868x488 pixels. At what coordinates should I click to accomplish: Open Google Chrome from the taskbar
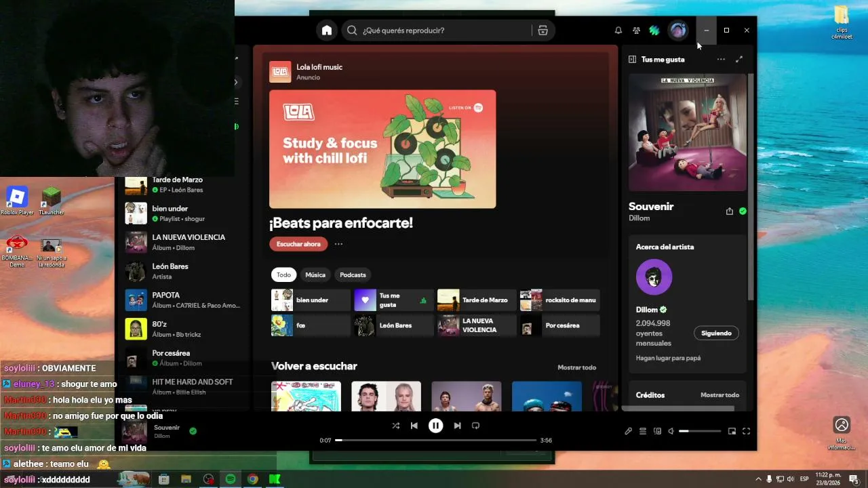[252, 479]
